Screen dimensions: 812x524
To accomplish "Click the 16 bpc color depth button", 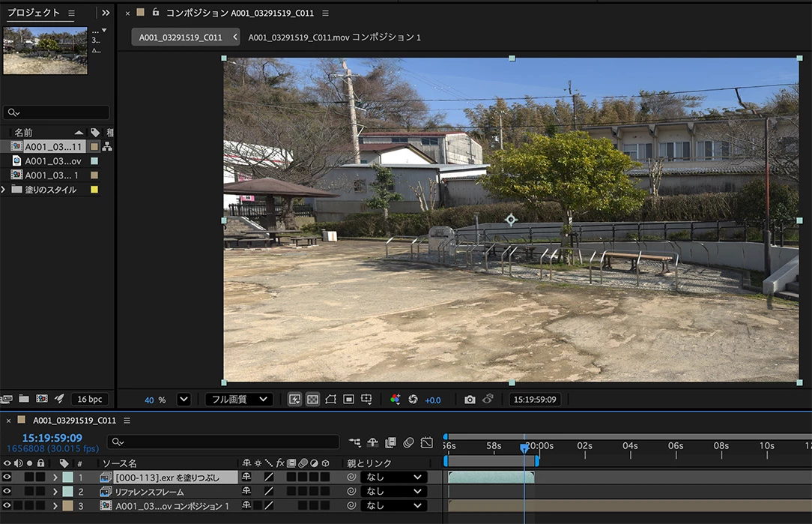I will tap(90, 399).
